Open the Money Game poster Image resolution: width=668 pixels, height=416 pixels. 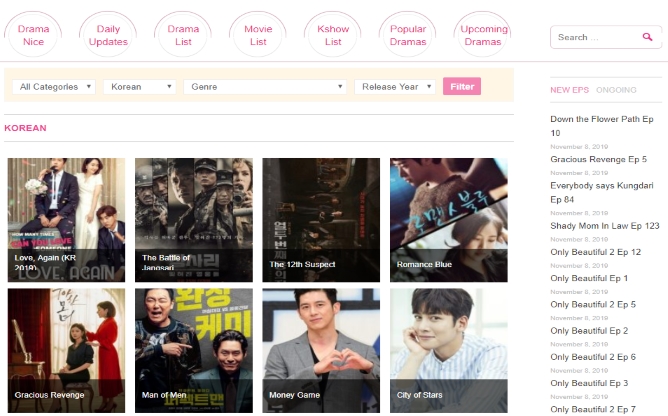point(321,350)
